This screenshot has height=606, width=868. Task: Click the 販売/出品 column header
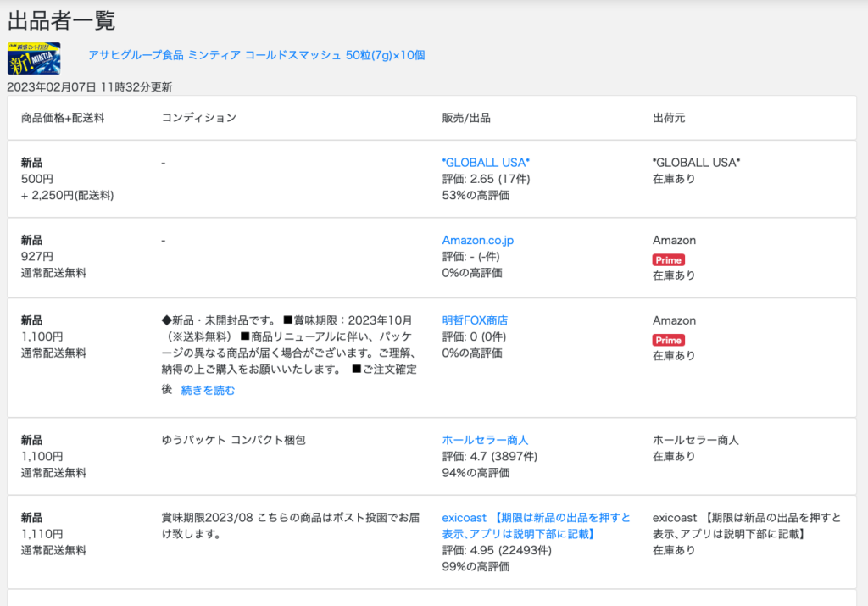(466, 118)
